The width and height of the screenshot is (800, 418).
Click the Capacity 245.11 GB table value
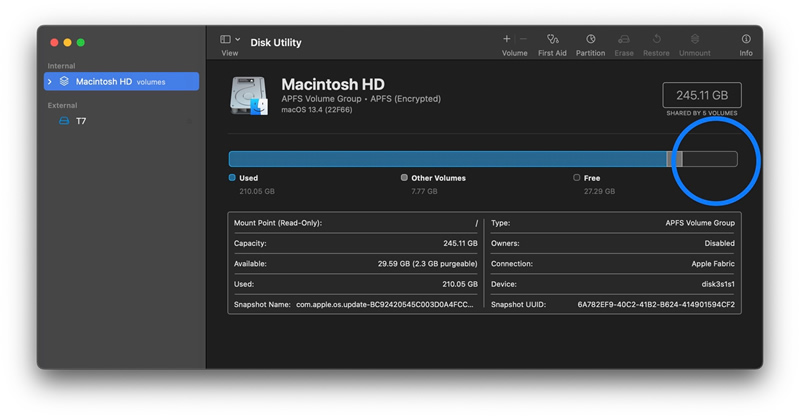(460, 243)
